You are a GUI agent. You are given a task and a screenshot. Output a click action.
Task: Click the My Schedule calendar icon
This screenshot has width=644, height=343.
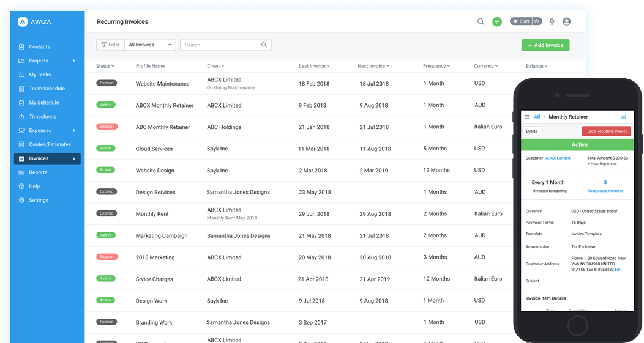tap(21, 103)
